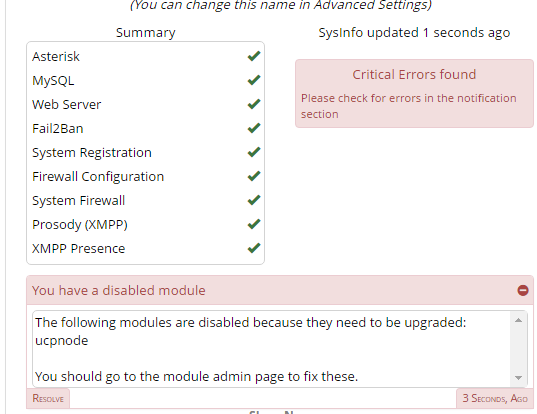Screen dimensions: 537x414
Task: Click the Resolve button on notification
Action: pos(48,398)
